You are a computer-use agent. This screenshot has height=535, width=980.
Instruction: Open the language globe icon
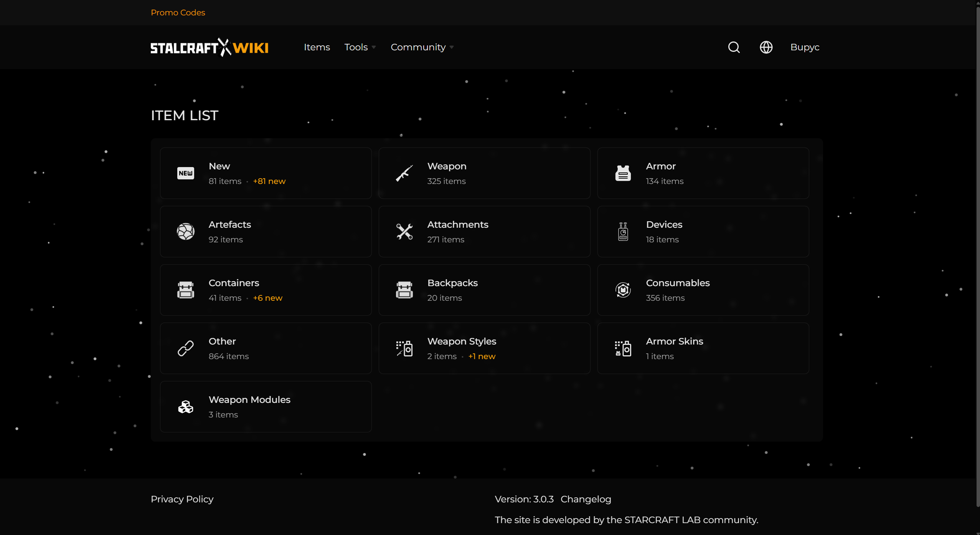click(x=766, y=47)
